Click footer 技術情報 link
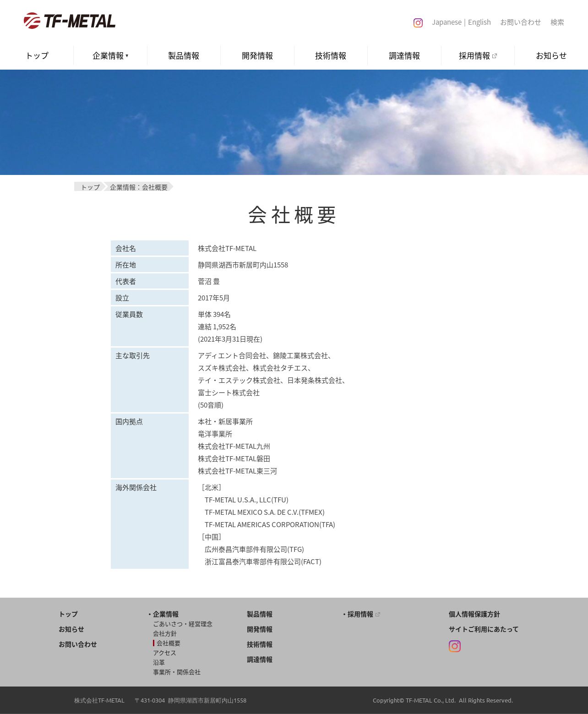The width and height of the screenshot is (588, 714). point(260,644)
